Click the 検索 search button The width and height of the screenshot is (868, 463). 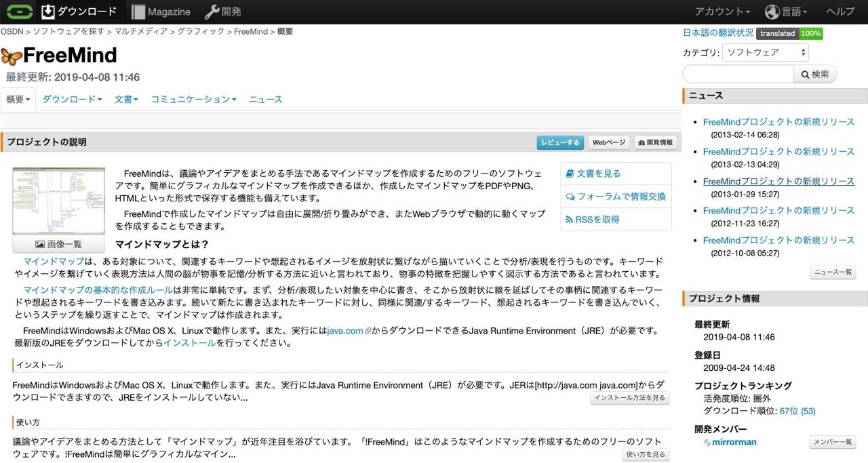(x=815, y=75)
